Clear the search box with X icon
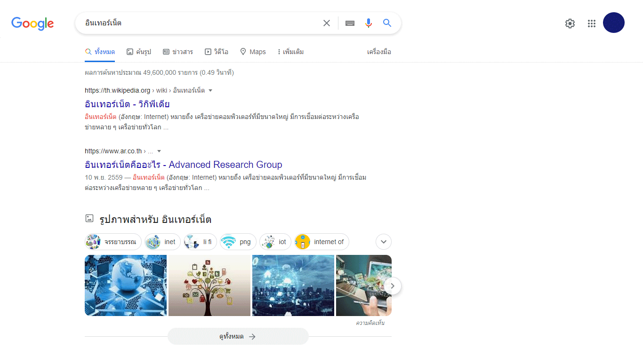Image resolution: width=643 pixels, height=364 pixels. pos(326,23)
